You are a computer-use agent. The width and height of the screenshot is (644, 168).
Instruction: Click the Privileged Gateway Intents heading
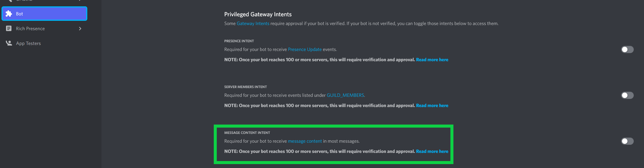tap(258, 14)
